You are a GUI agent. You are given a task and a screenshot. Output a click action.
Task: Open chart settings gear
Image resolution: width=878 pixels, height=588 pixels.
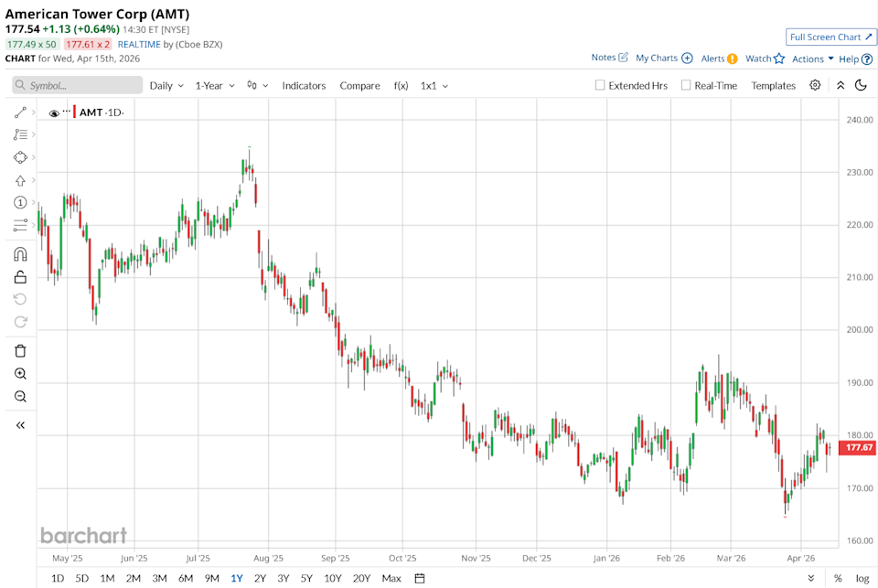point(815,85)
